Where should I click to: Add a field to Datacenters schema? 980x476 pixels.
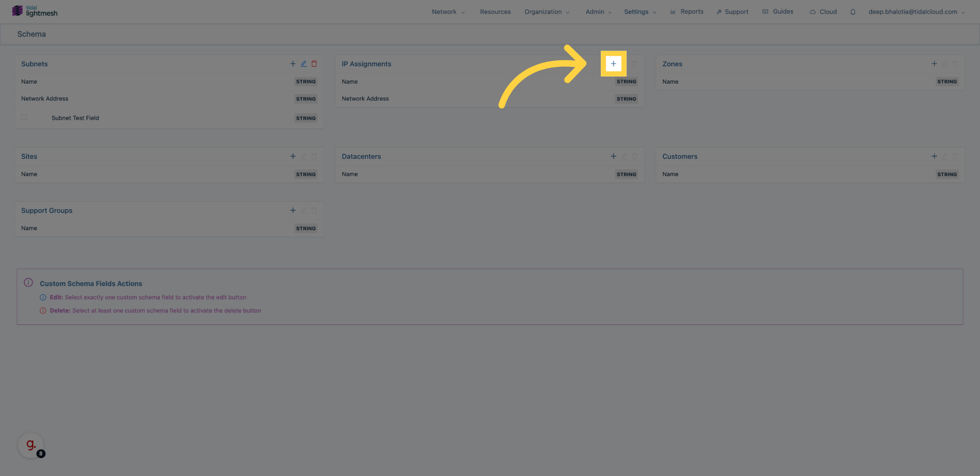pyautogui.click(x=614, y=157)
